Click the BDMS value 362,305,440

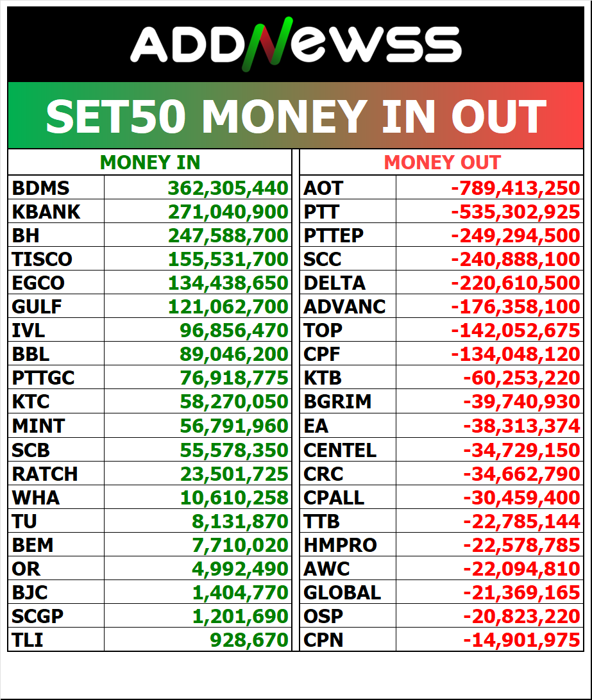[x=228, y=188]
